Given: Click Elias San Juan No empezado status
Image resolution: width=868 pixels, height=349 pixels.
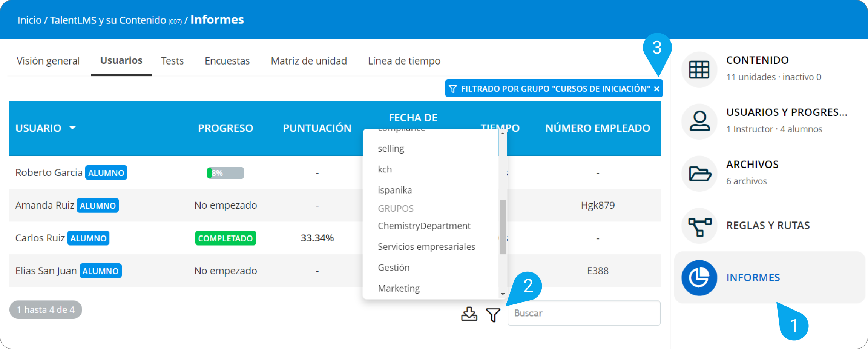Looking at the screenshot, I should click(225, 271).
